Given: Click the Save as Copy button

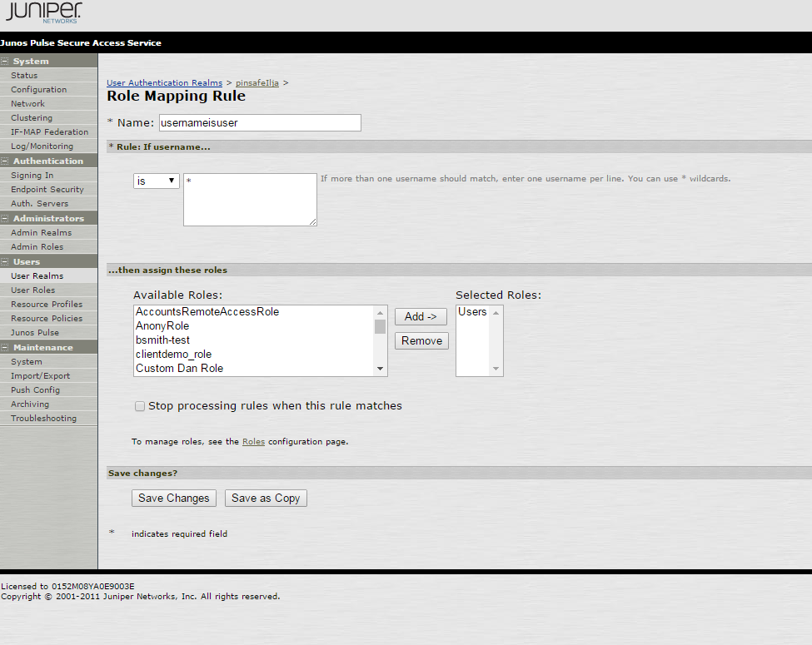Looking at the screenshot, I should tap(266, 498).
